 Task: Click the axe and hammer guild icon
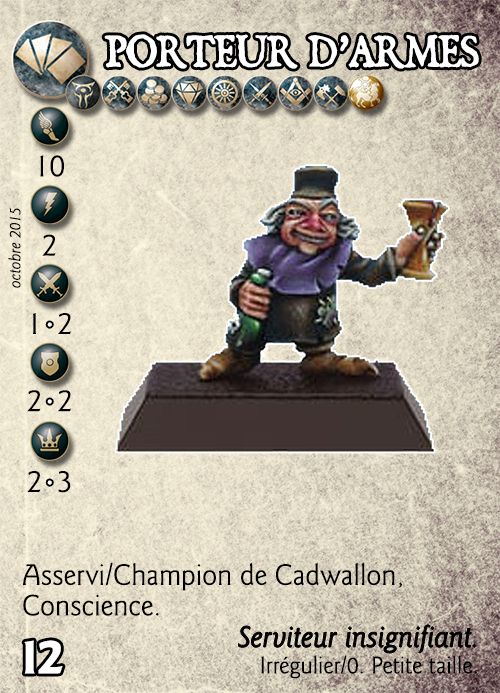[331, 93]
